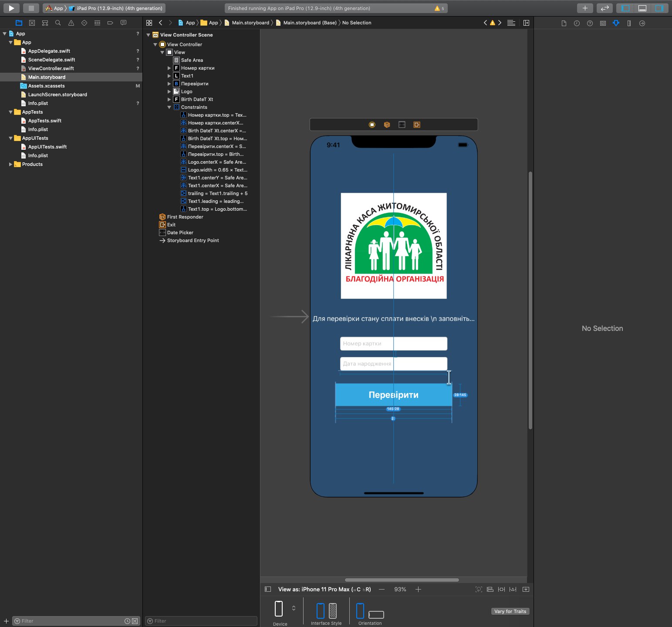Click the Update Frames button
Image resolution: width=672 pixels, height=627 pixels.
click(479, 589)
